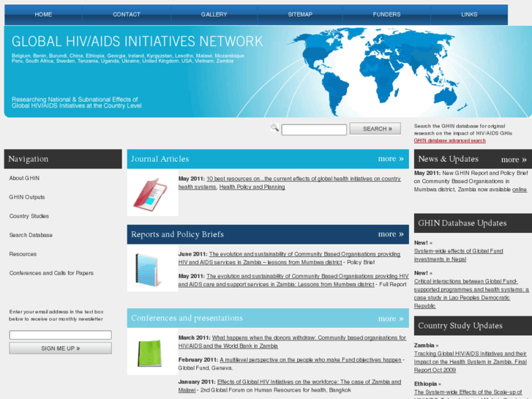Focus the newsletter email input field
The image size is (532, 399).
click(x=61, y=335)
